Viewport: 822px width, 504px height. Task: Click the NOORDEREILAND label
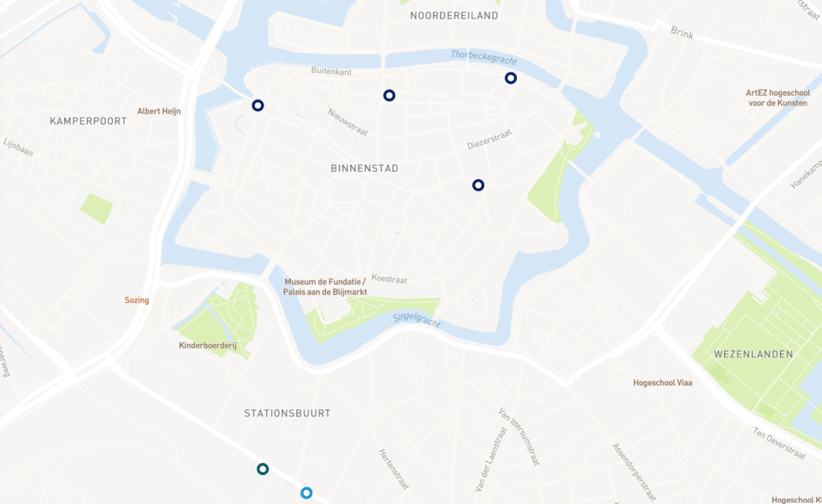pos(454,15)
